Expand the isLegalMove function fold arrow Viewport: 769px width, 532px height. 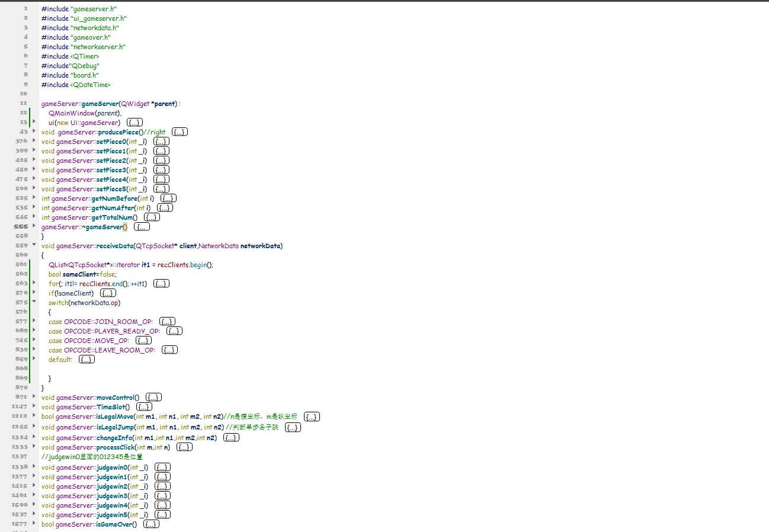pyautogui.click(x=34, y=416)
